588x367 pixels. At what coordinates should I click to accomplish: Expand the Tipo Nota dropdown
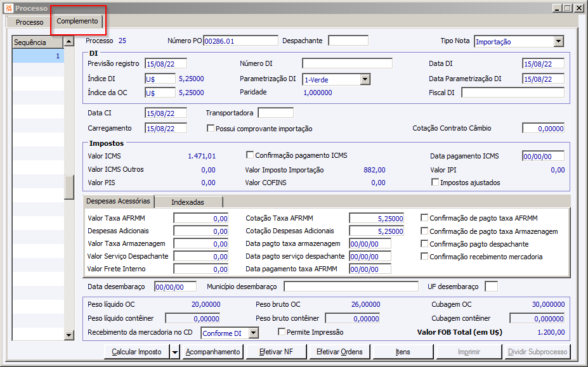(x=558, y=41)
